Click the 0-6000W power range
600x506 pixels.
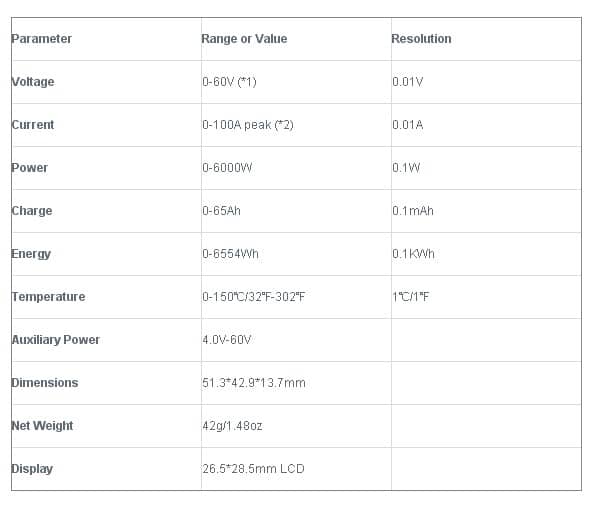pyautogui.click(x=227, y=168)
